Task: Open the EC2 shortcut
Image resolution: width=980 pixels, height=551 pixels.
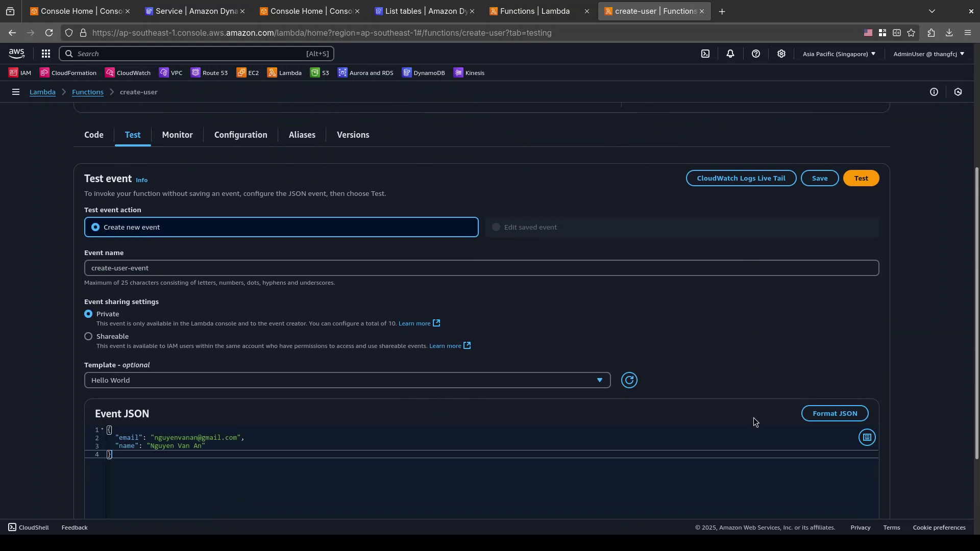Action: tap(248, 73)
